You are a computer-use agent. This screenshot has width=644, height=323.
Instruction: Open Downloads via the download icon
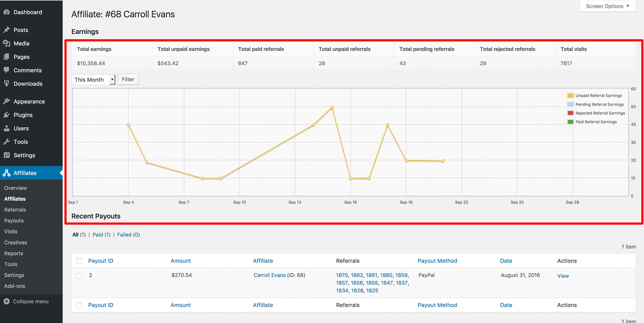tap(7, 84)
